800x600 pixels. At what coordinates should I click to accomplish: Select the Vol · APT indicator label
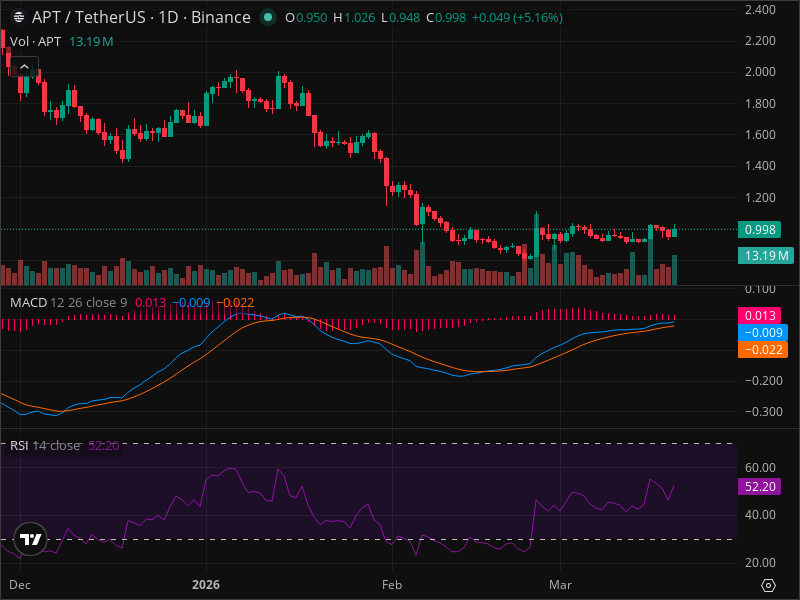35,41
